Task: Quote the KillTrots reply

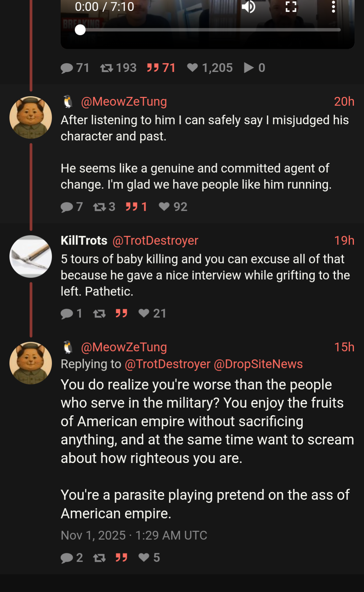Action: coord(121,313)
